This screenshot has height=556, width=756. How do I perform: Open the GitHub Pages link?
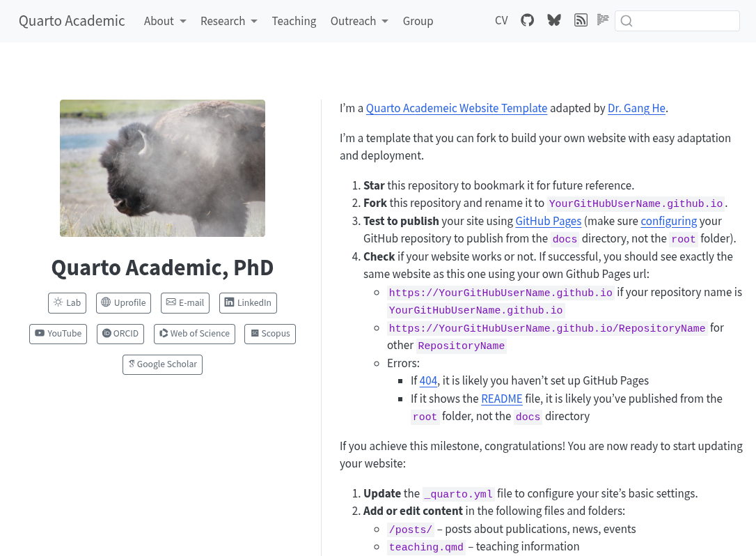coord(548,221)
